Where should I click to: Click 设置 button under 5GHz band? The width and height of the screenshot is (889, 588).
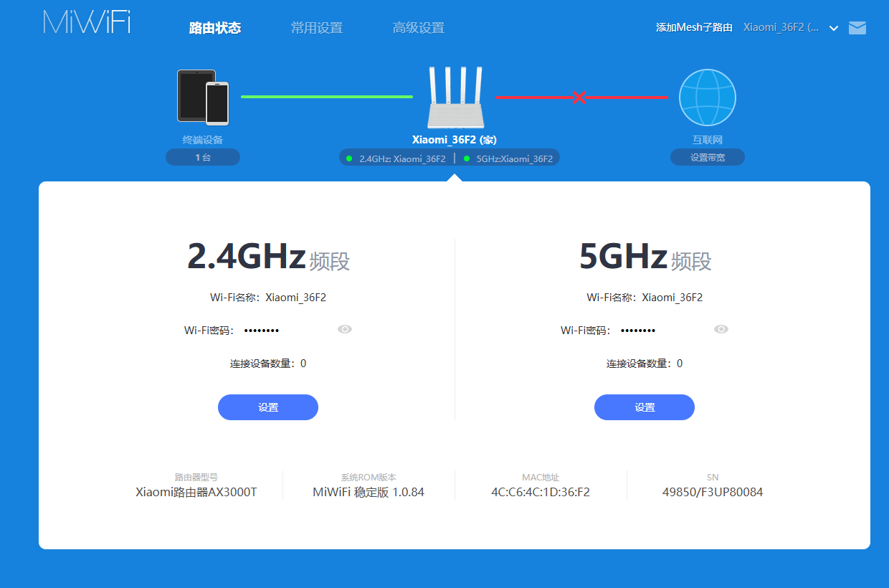coord(645,407)
